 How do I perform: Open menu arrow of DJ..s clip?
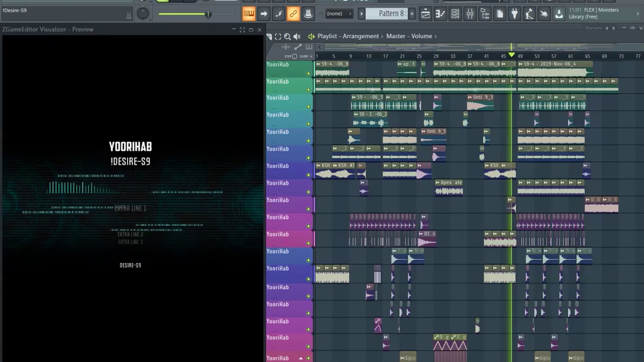tap(421, 234)
